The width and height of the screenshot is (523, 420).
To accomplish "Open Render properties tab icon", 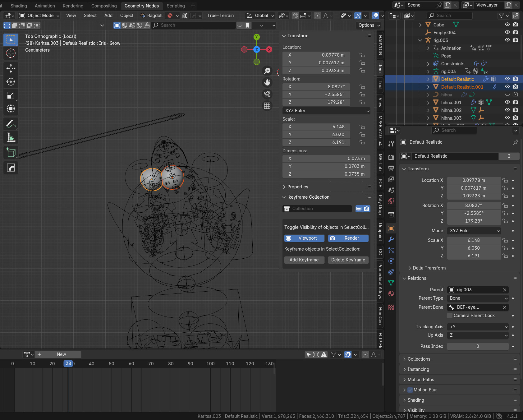I will pyautogui.click(x=391, y=157).
